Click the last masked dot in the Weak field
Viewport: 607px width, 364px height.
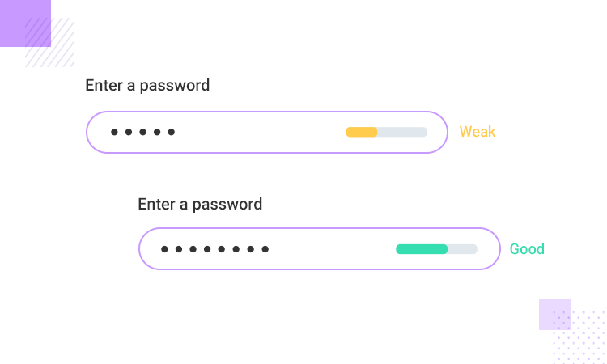coord(172,132)
